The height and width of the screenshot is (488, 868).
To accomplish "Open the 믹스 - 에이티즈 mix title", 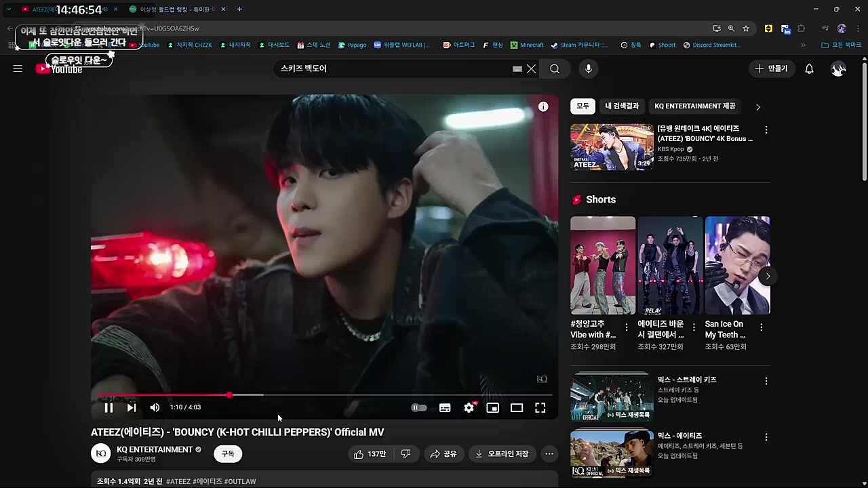I will pyautogui.click(x=679, y=436).
